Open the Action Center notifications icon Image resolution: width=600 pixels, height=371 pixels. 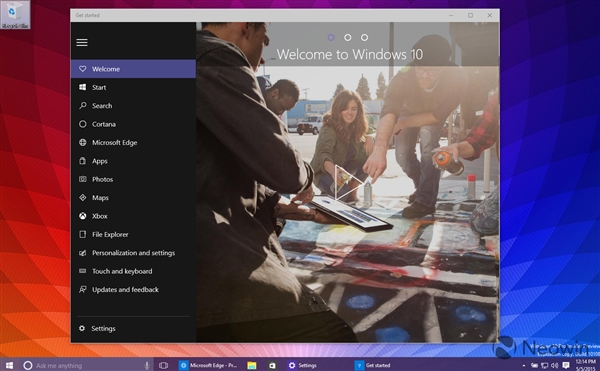pyautogui.click(x=566, y=366)
